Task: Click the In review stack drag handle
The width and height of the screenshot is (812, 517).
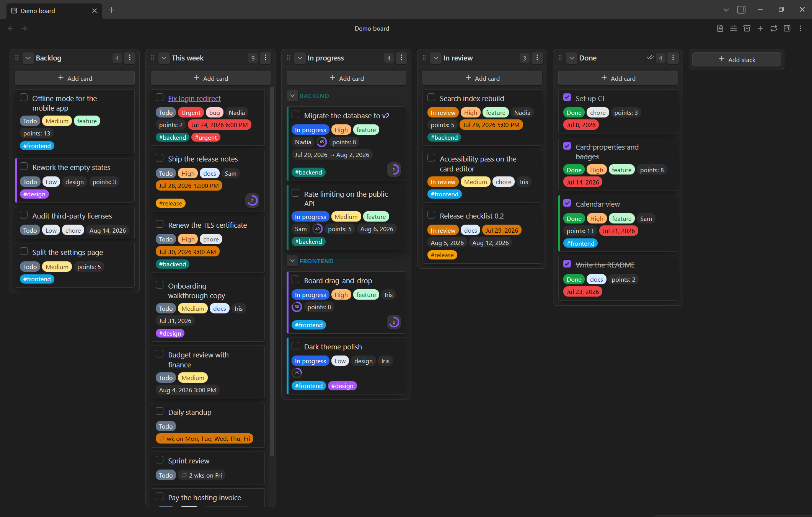Action: [424, 58]
